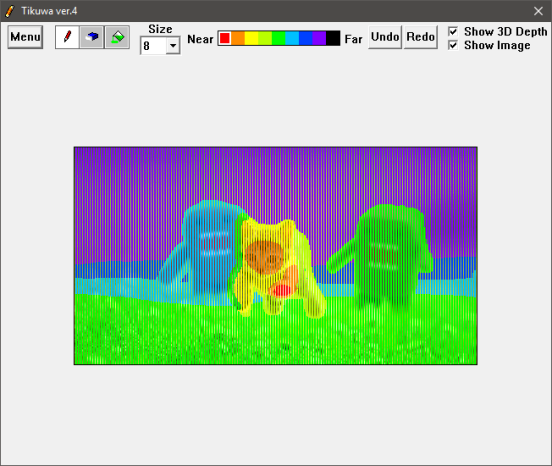
Task: Undo the last stroke
Action: 385,37
